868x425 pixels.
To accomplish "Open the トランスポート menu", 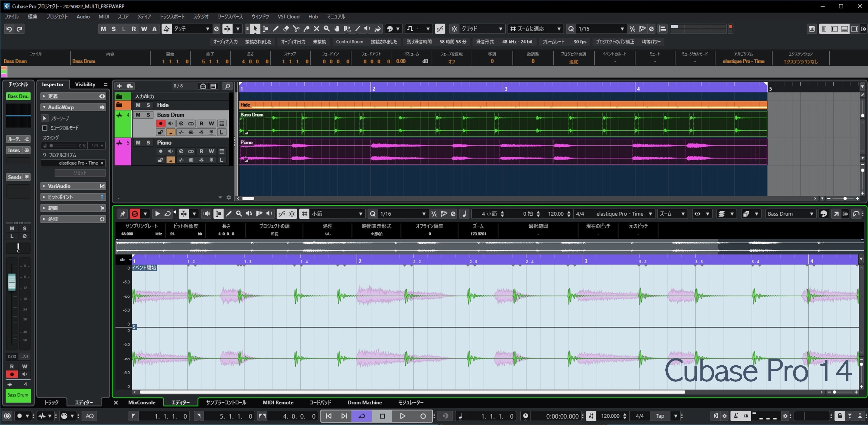I will [x=172, y=17].
